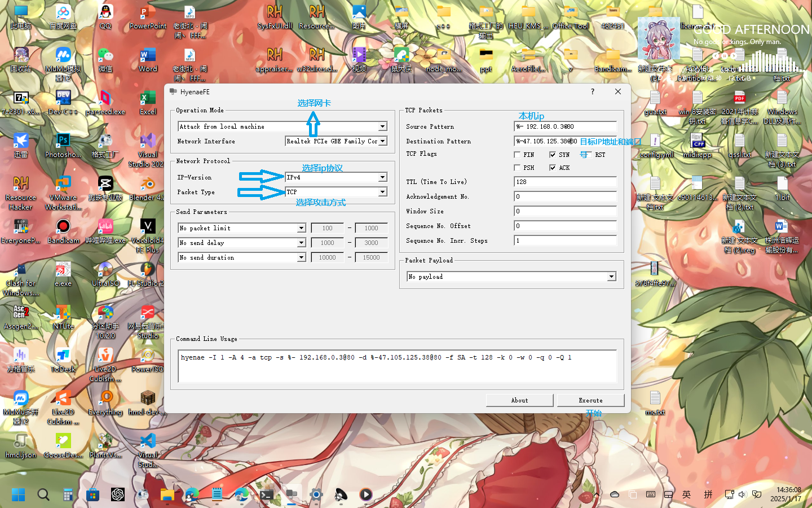This screenshot has width=812, height=508.
Task: Open the Excel desktop shortcut
Action: [147, 99]
